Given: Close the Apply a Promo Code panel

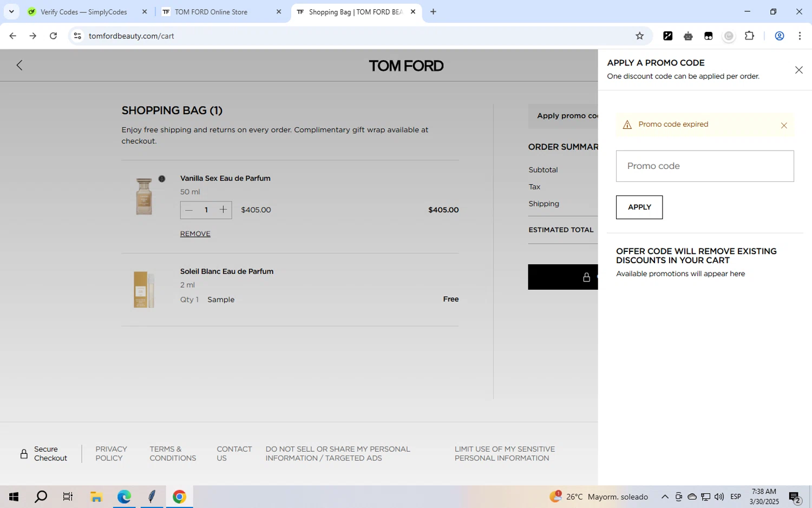Looking at the screenshot, I should point(798,70).
